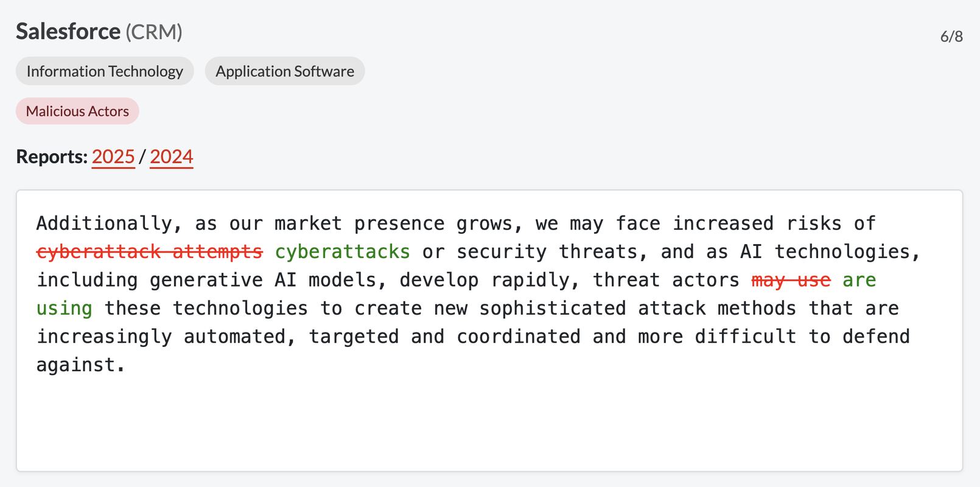Place cursor on the word 'Additionally'
The width and height of the screenshot is (980, 487).
click(x=104, y=223)
